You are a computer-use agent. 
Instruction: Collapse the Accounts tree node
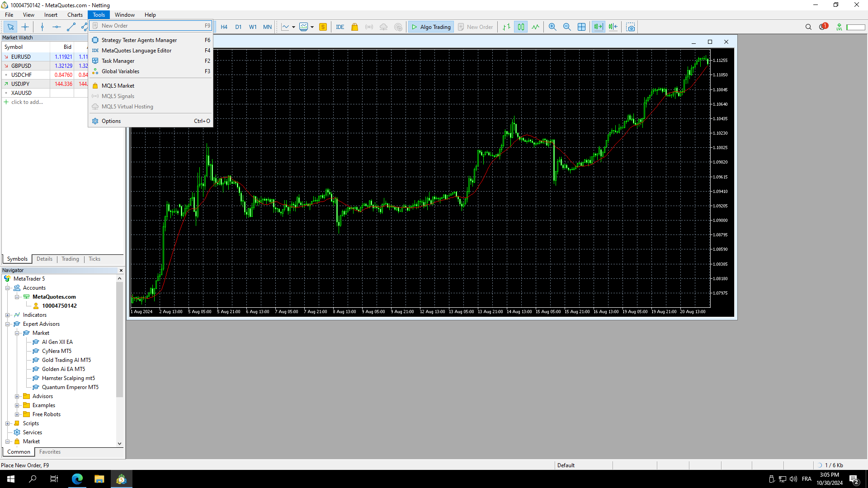8,288
